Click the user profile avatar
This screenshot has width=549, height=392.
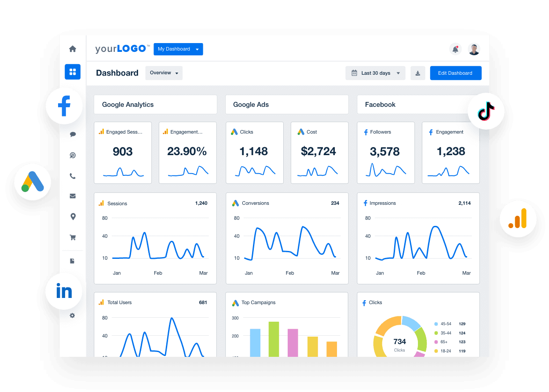click(474, 49)
